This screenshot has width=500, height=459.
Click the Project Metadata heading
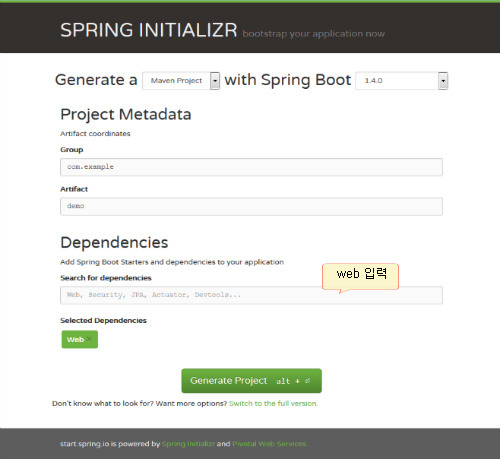pos(126,114)
